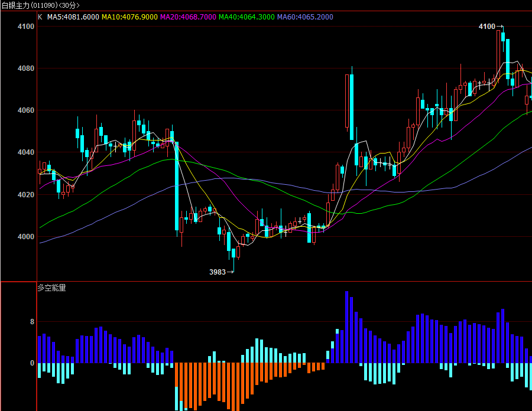Click the tallest blue bar in 多空能量
Image resolution: width=532 pixels, height=411 pixels.
pos(347,327)
